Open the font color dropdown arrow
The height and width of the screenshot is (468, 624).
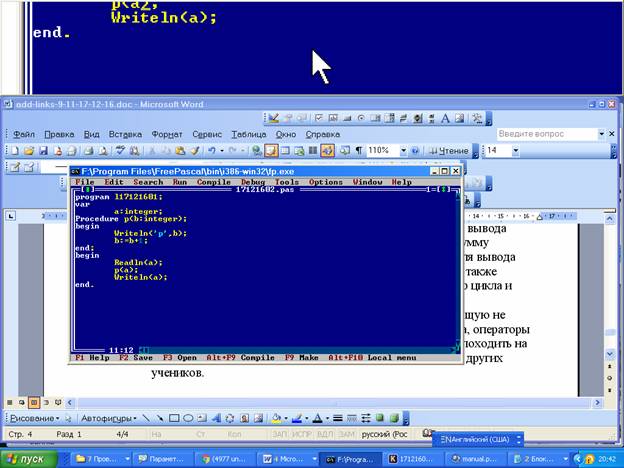(x=327, y=418)
